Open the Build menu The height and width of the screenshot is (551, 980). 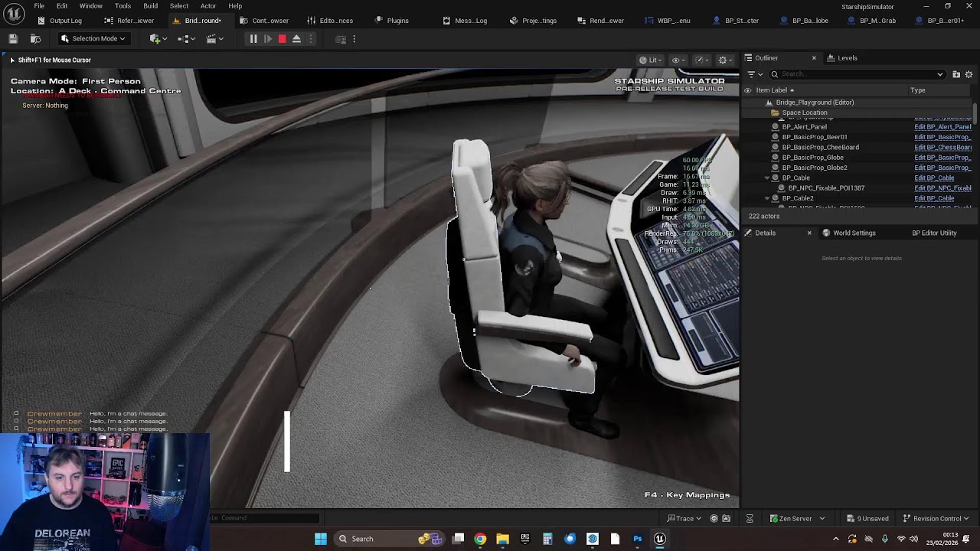point(150,6)
